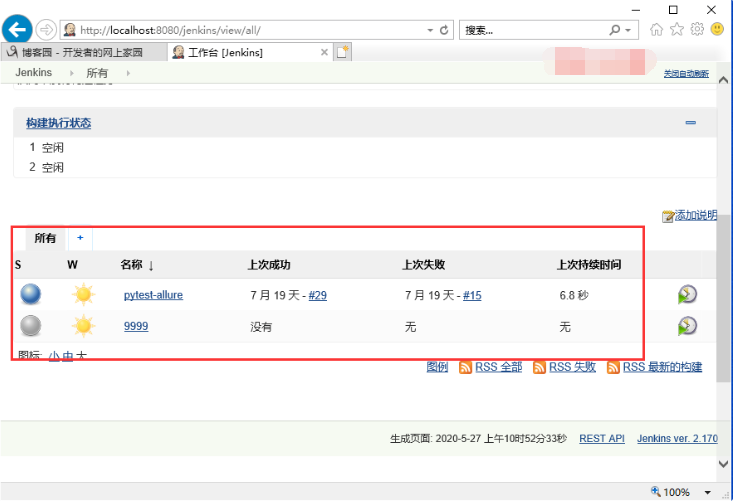Click the page scrollbar down arrow
This screenshot has height=501, width=733.
point(724,464)
